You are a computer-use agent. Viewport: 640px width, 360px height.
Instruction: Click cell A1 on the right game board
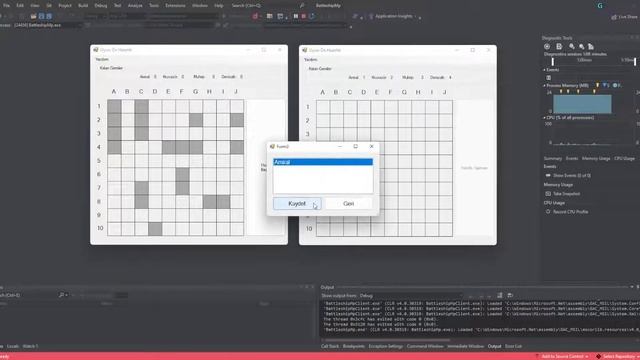pos(323,107)
